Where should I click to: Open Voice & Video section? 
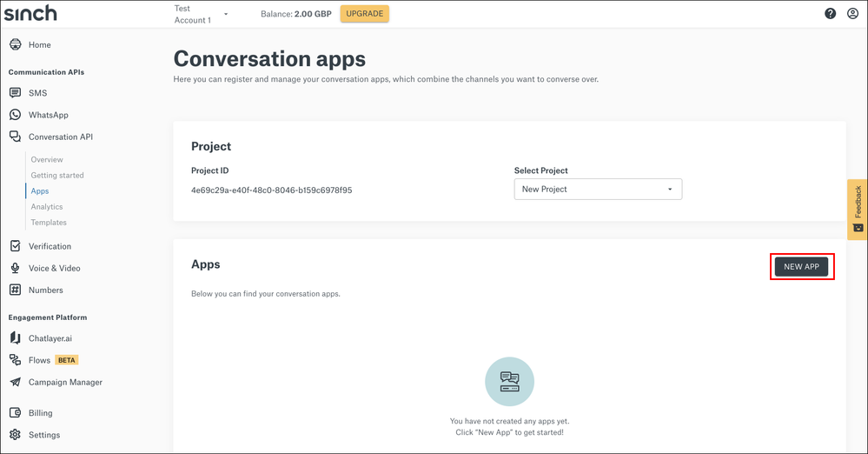click(54, 268)
